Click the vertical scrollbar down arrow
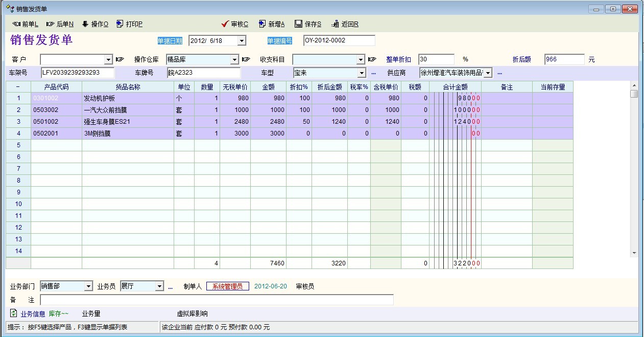 click(x=634, y=253)
